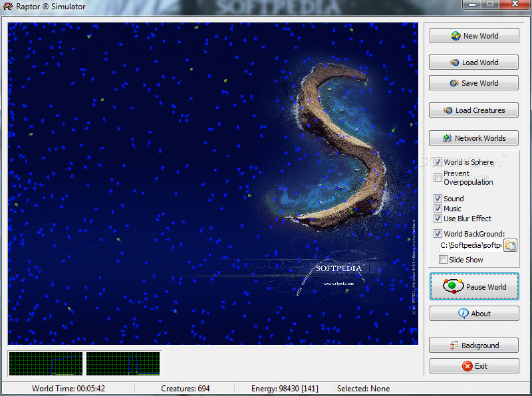Open the Load World dialog
Screen dimensions: 532x396
[473, 62]
